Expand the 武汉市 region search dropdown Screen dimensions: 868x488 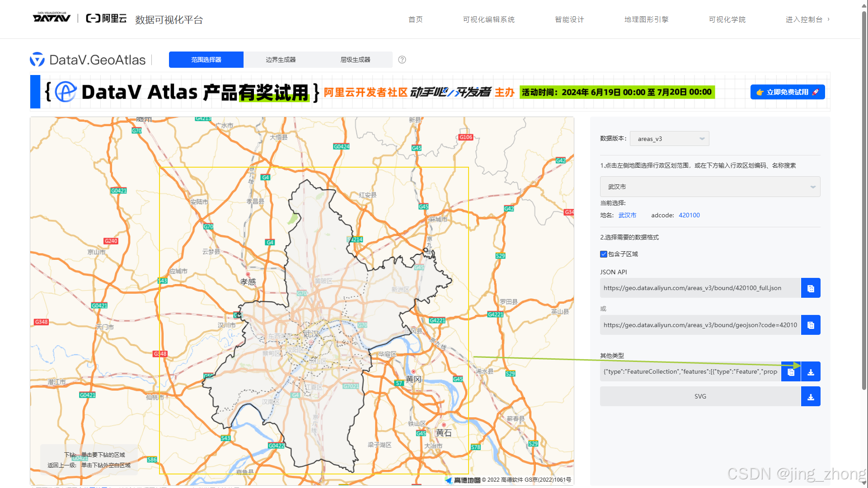(710, 187)
